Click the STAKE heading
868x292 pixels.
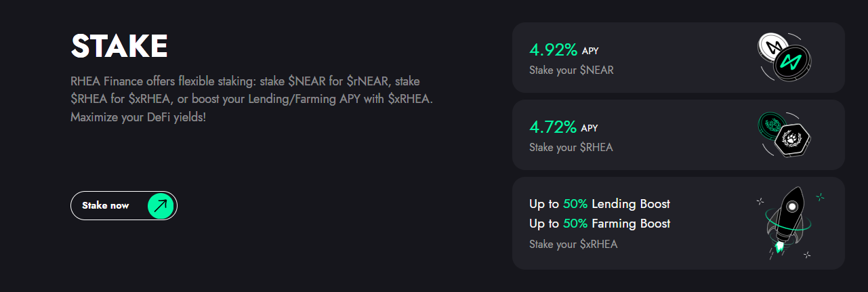119,46
